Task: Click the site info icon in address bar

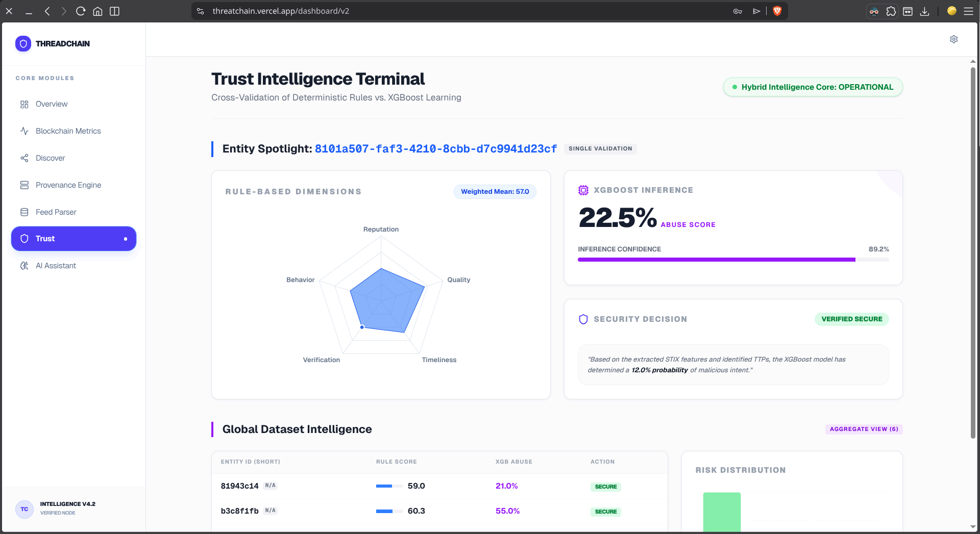Action: click(x=201, y=11)
